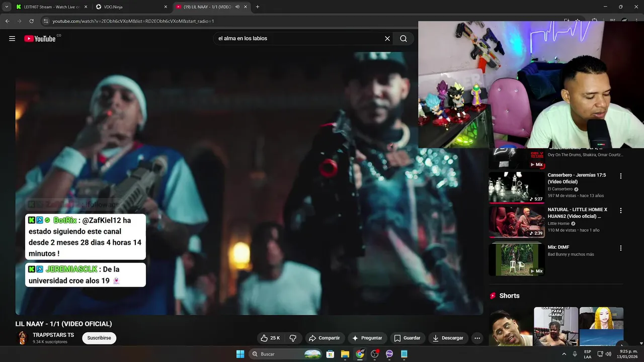Open the Windows Start menu

pyautogui.click(x=240, y=354)
